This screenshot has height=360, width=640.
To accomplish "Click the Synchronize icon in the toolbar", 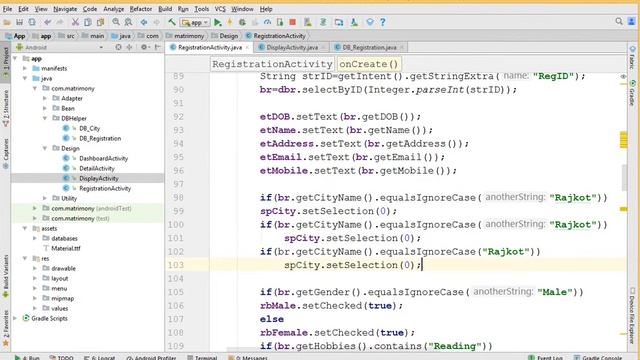I will (32, 22).
